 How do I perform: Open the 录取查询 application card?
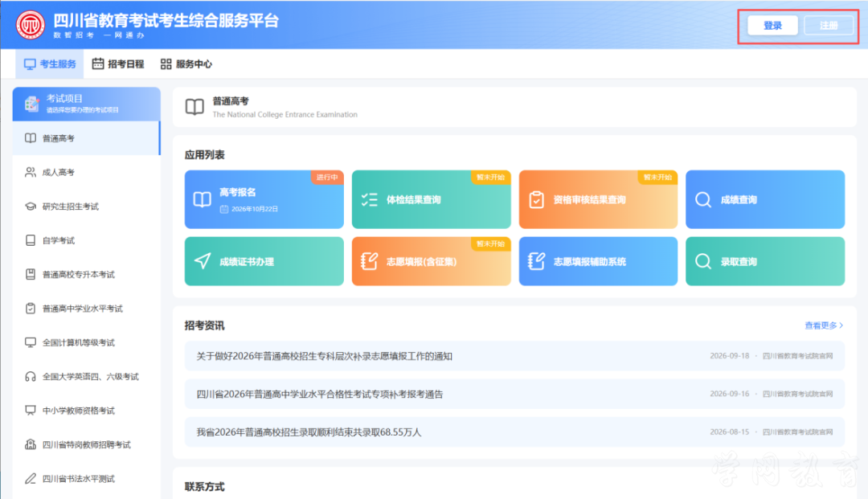[x=765, y=261]
